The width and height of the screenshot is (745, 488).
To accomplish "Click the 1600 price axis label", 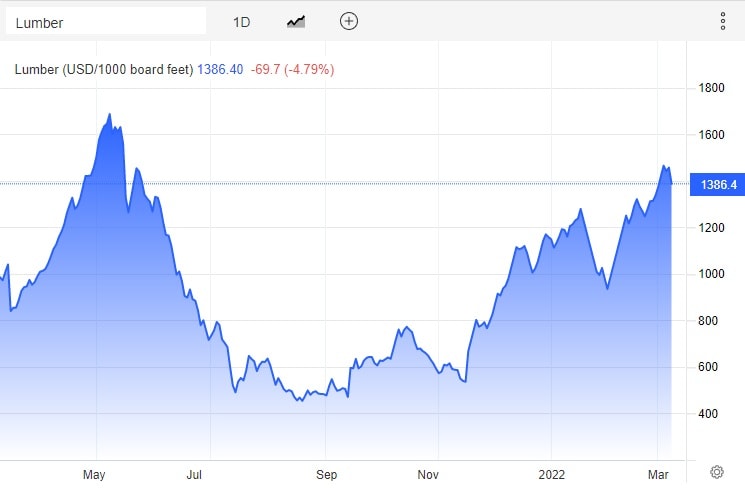I will (711, 135).
